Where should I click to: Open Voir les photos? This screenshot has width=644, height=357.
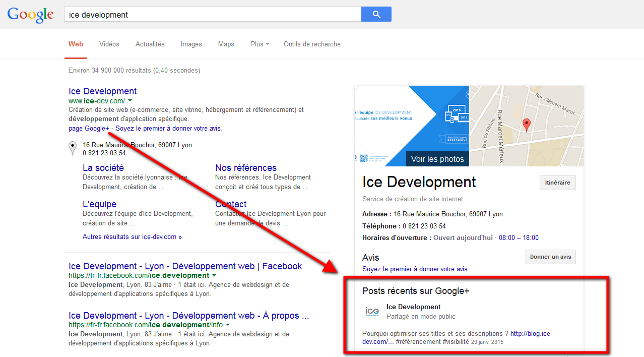pos(437,158)
